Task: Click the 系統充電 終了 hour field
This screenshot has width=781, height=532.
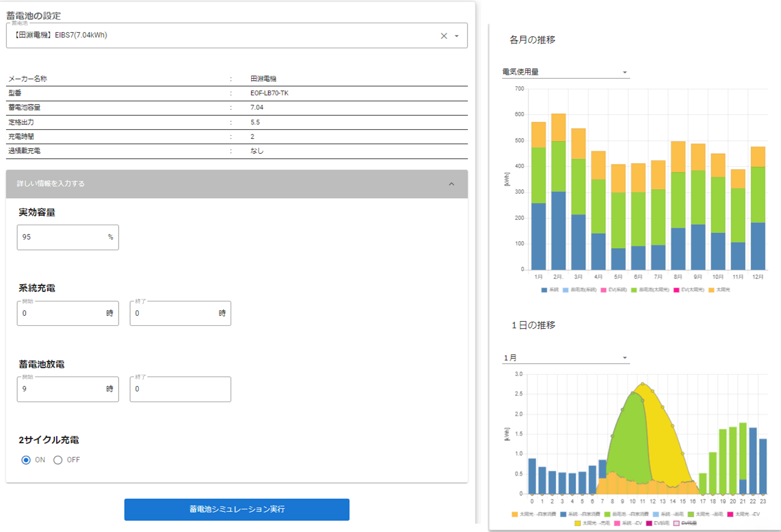Action: [180, 313]
